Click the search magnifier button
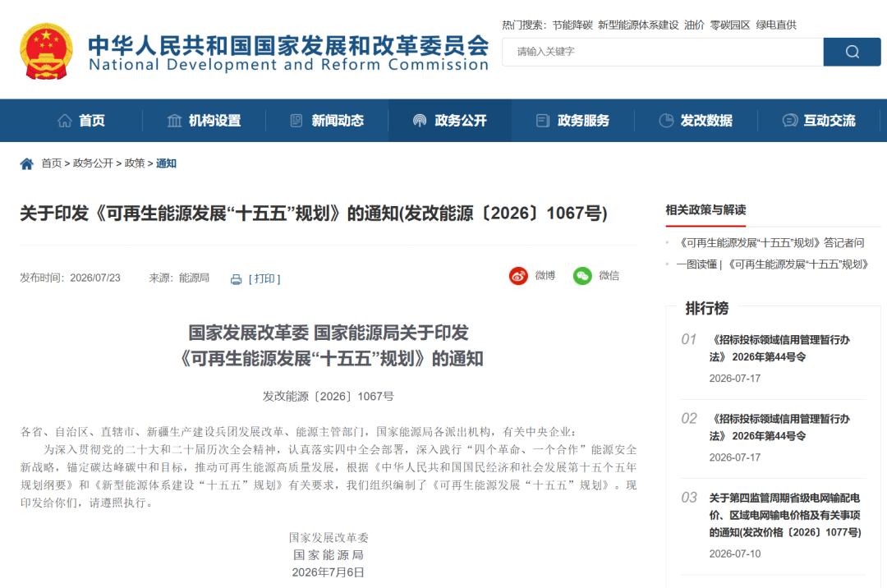The image size is (887, 588). tap(852, 52)
